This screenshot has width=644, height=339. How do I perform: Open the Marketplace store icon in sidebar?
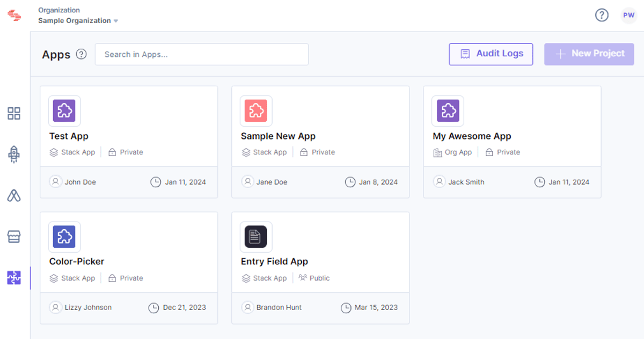click(x=14, y=237)
